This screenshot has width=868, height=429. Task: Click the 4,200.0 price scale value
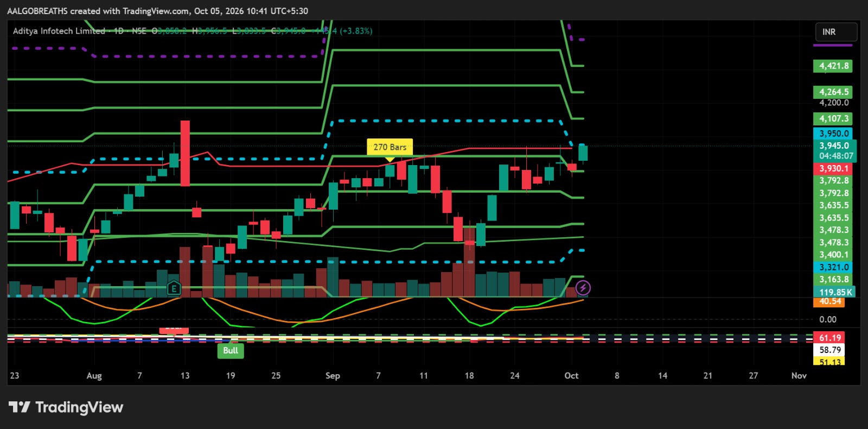tap(834, 103)
